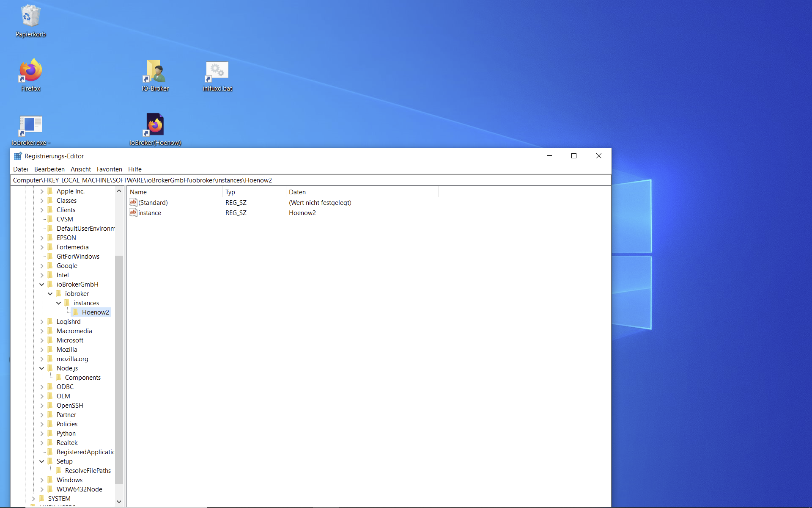The image size is (812, 508).
Task: Sort values by the Typ column header
Action: (x=254, y=192)
